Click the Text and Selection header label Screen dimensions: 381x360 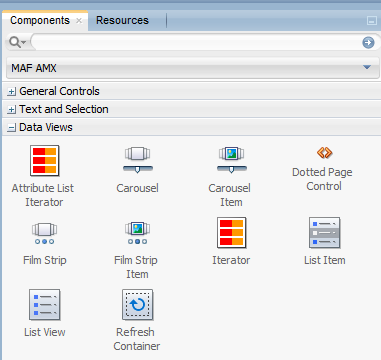coord(64,109)
